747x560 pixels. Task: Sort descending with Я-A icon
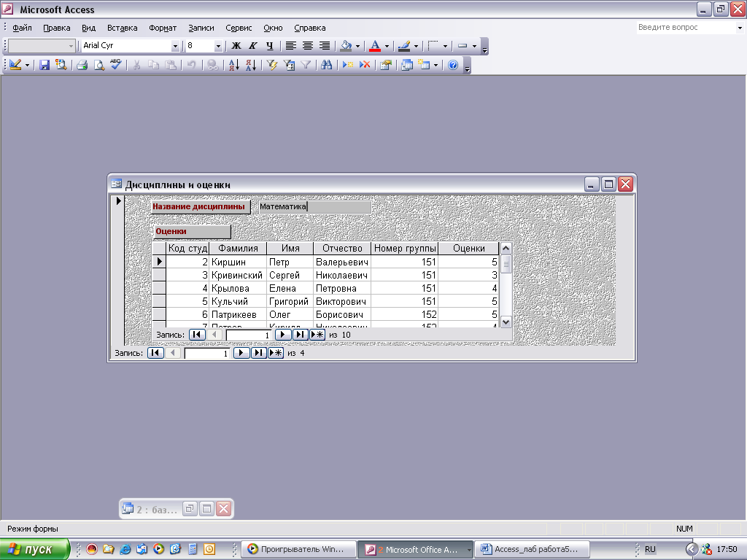point(251,65)
